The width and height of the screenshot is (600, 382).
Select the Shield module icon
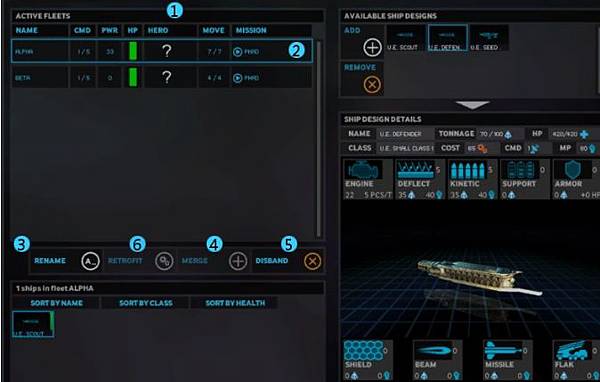coord(363,351)
